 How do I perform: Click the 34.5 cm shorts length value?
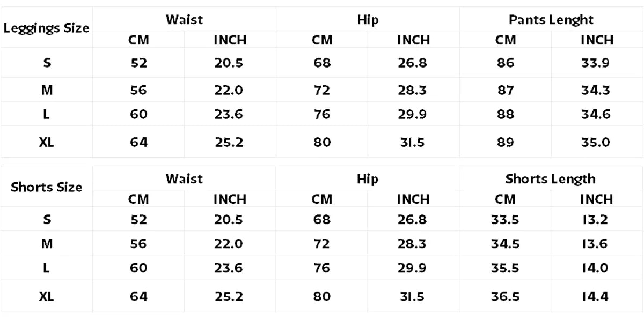505,244
